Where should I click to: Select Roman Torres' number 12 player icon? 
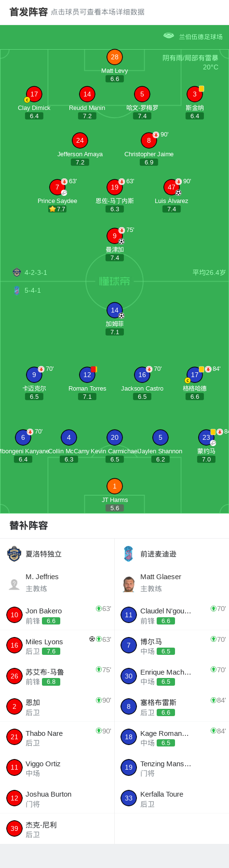tap(87, 375)
